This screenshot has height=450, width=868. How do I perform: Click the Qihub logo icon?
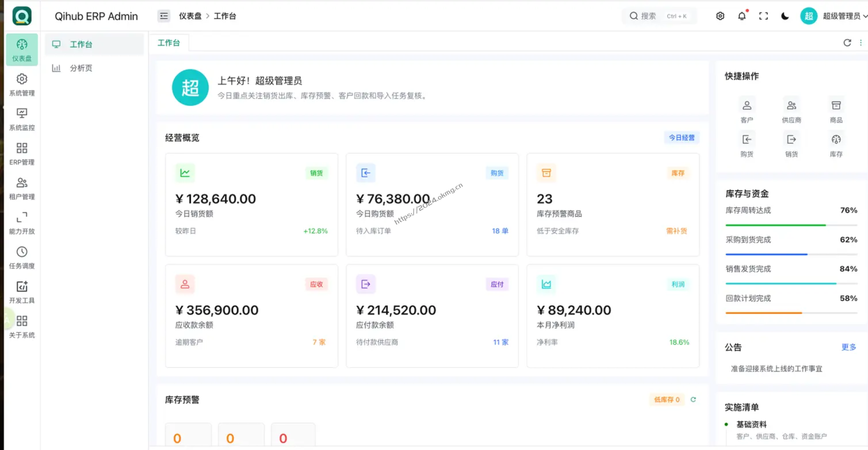[x=22, y=16]
